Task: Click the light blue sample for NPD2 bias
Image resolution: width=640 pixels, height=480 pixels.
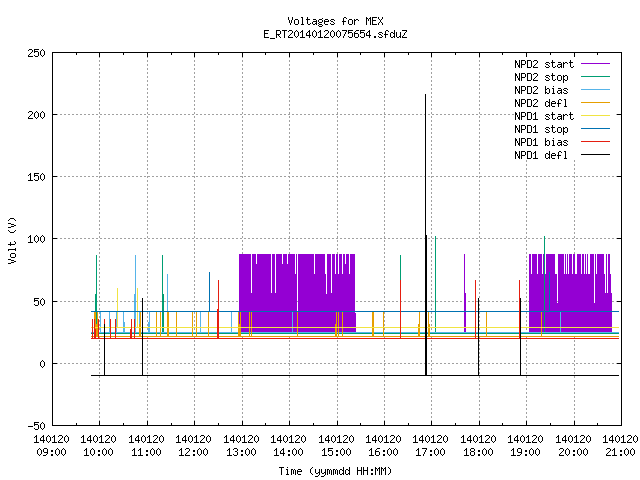Action: pos(595,90)
